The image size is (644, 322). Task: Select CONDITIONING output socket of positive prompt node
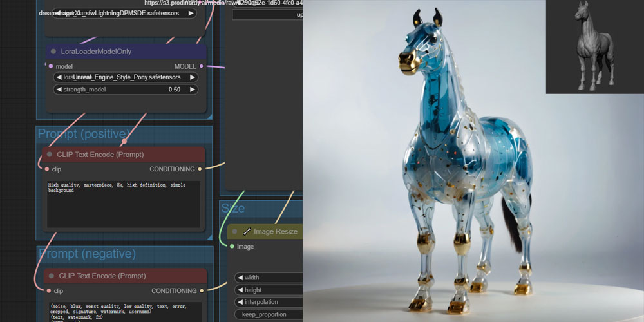(200, 169)
